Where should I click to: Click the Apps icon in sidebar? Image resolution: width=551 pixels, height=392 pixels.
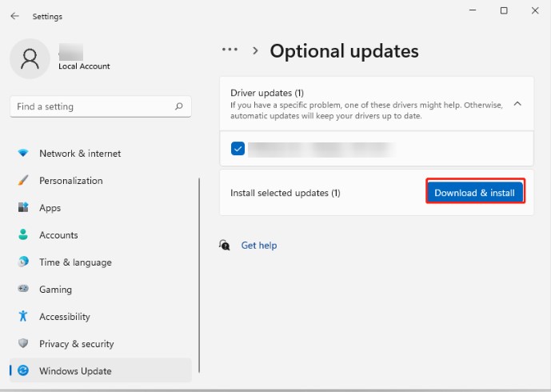pos(23,208)
